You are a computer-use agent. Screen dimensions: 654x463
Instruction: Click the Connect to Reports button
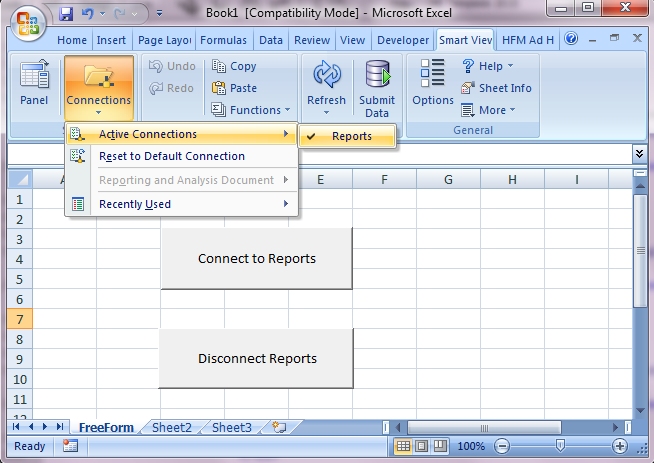click(257, 258)
